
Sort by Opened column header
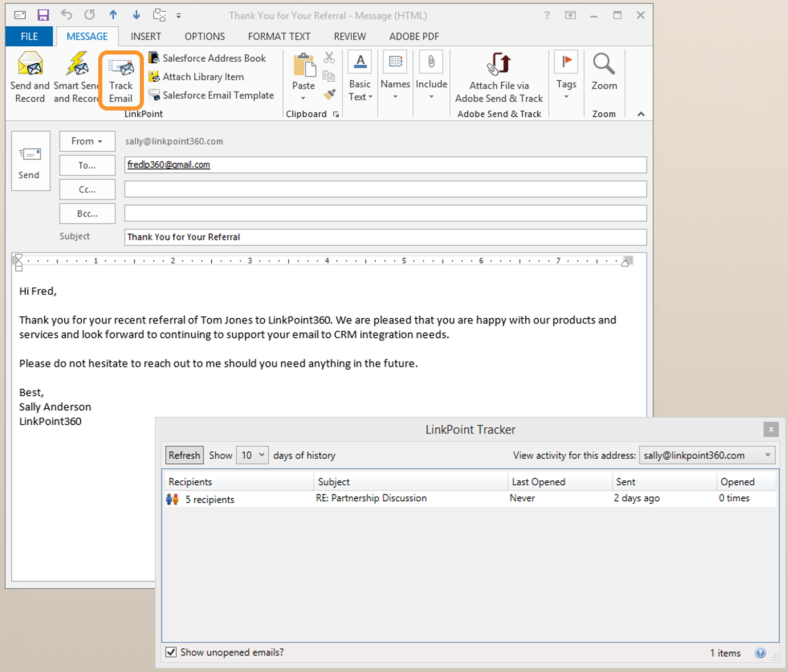pos(746,482)
